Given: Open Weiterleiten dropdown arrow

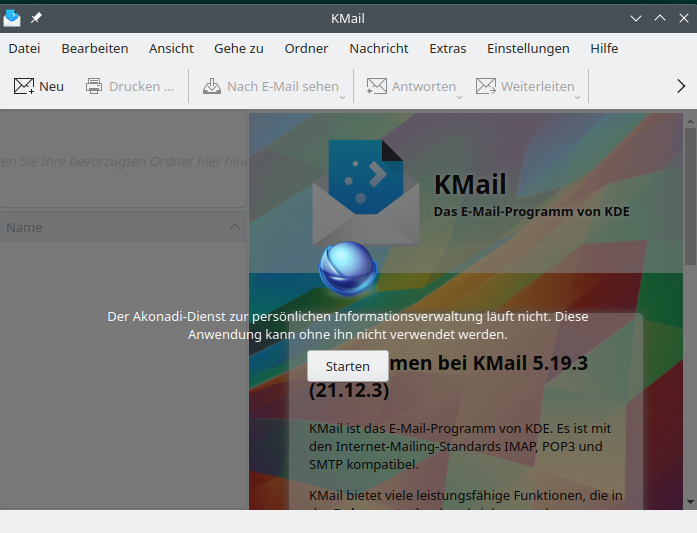Looking at the screenshot, I should pos(577,97).
